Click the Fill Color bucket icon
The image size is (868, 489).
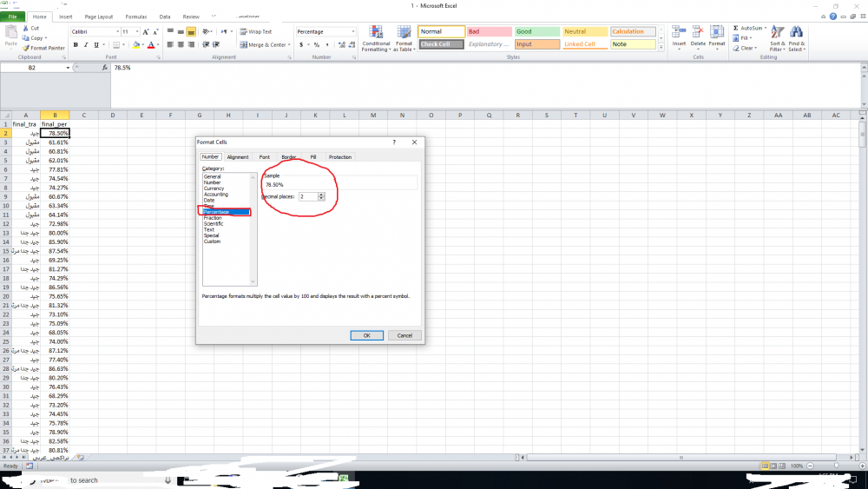pyautogui.click(x=136, y=45)
